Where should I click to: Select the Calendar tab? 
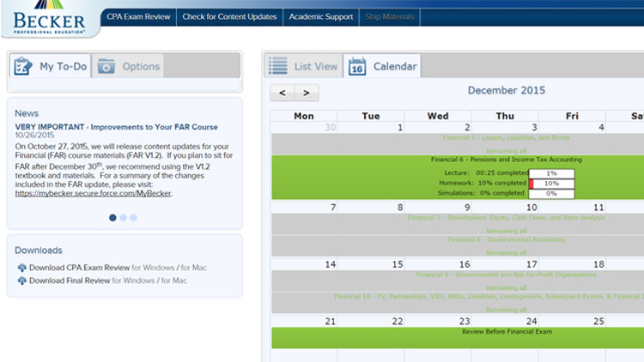[382, 66]
